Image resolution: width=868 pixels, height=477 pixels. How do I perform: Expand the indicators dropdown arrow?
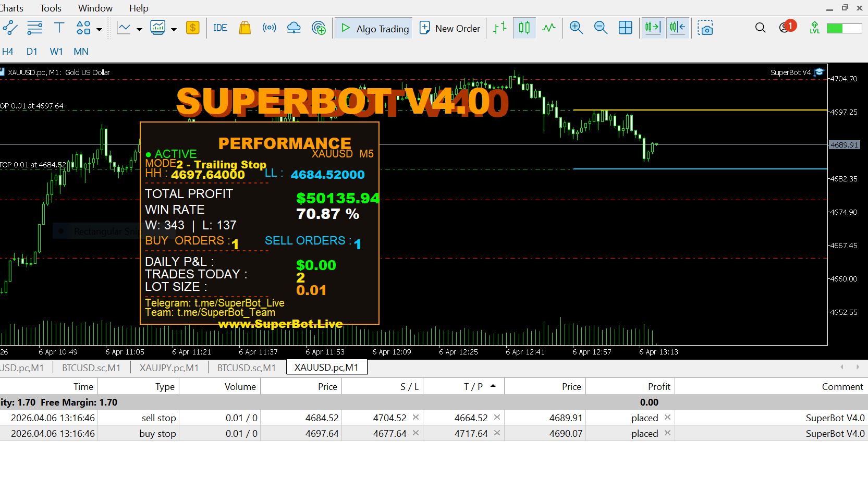(139, 29)
